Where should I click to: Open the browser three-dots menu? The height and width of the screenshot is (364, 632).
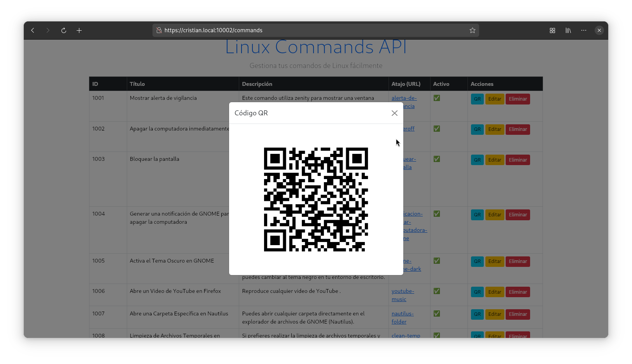click(584, 30)
